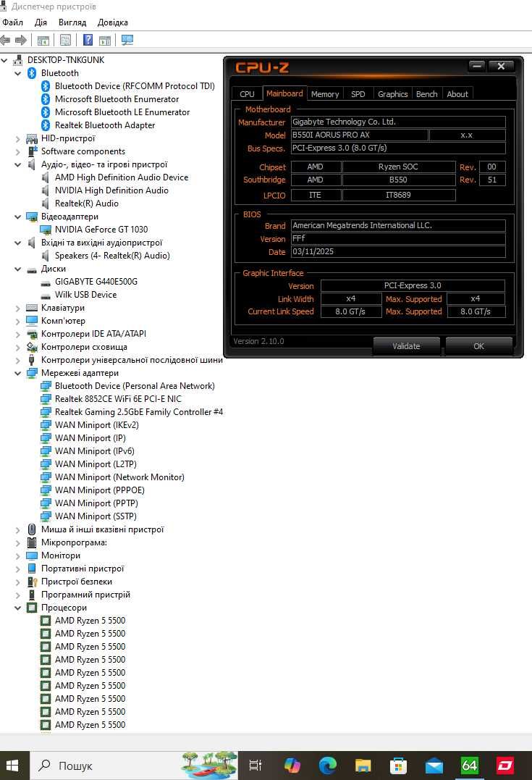Expand the Комп'ютер node
This screenshot has width=532, height=780.
point(18,321)
